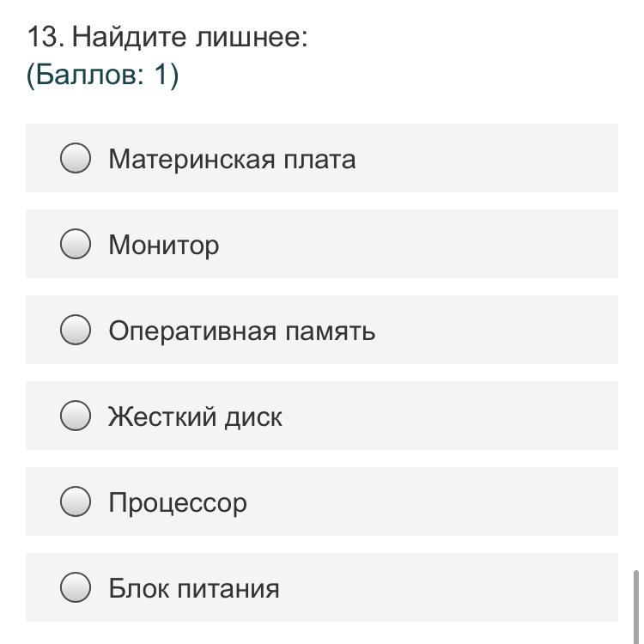
Task: Click the (Баллов: 1) points text
Action: click(x=103, y=76)
